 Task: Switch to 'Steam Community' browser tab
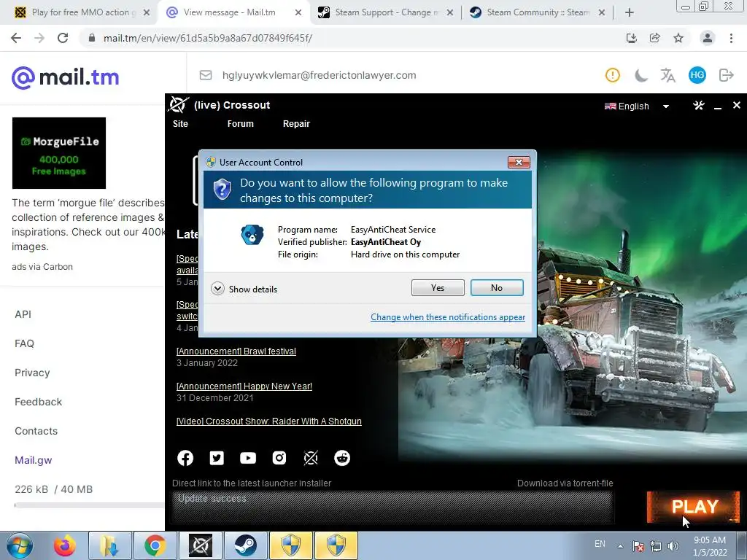click(536, 12)
